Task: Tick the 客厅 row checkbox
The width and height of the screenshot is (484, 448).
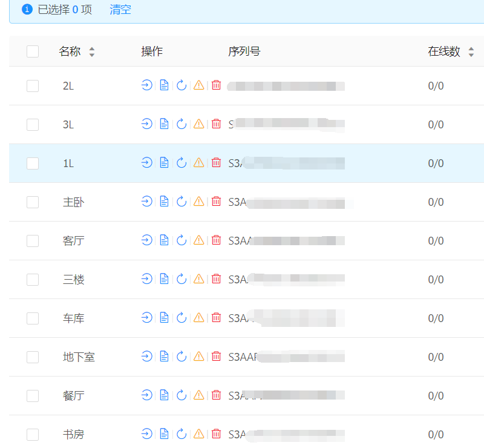Action: [33, 241]
